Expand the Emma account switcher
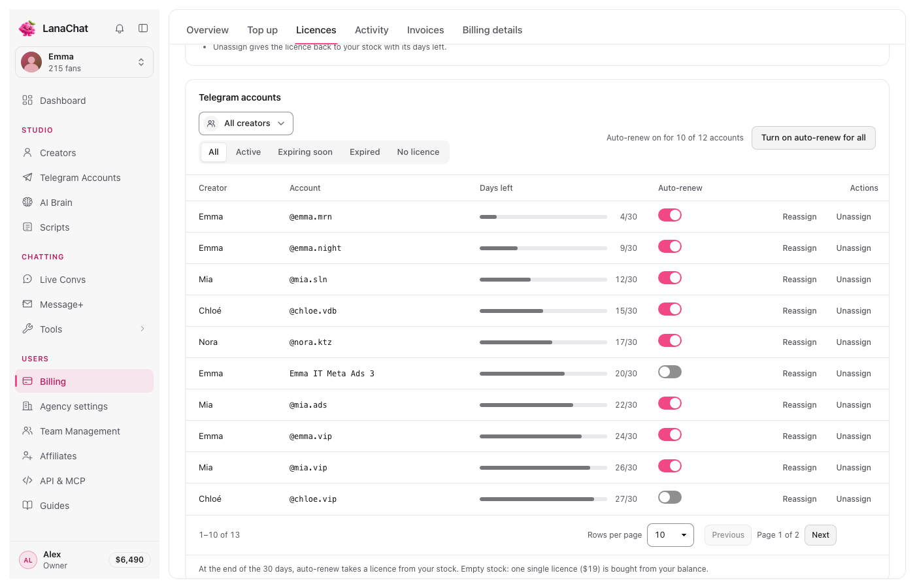This screenshot has height=588, width=915. 84,62
